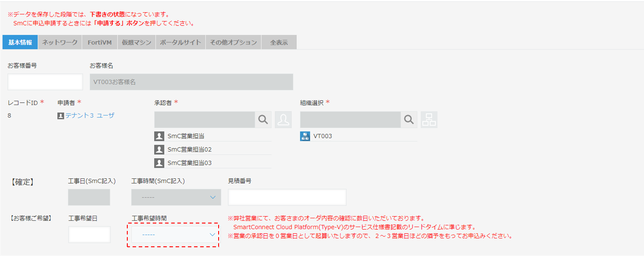Select the SmC営業担当02 approver name
The width and height of the screenshot is (644, 256).
coord(190,149)
